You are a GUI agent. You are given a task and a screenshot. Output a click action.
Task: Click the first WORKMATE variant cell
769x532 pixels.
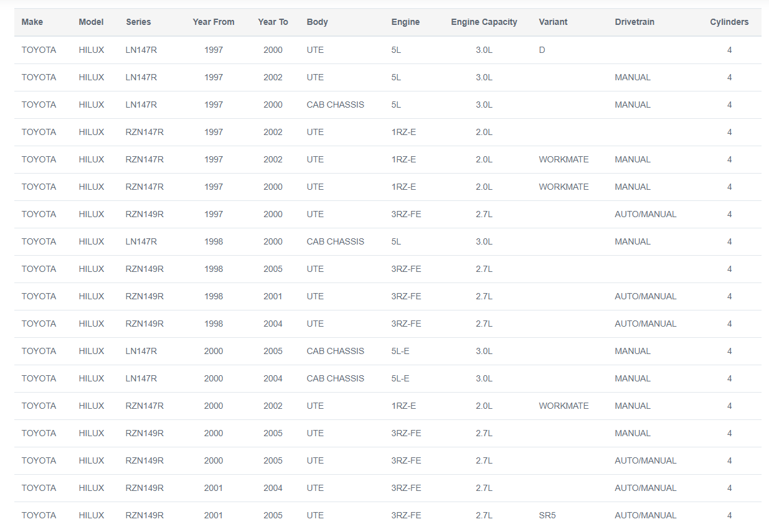564,159
